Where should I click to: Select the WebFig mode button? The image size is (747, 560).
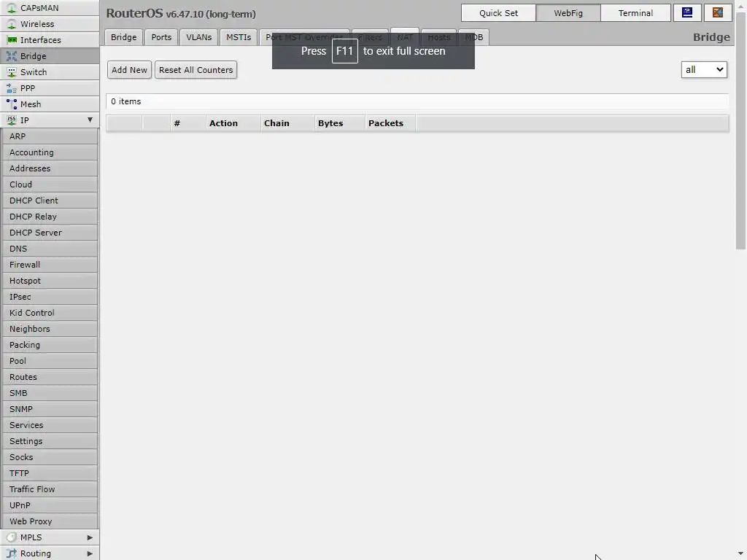click(568, 13)
